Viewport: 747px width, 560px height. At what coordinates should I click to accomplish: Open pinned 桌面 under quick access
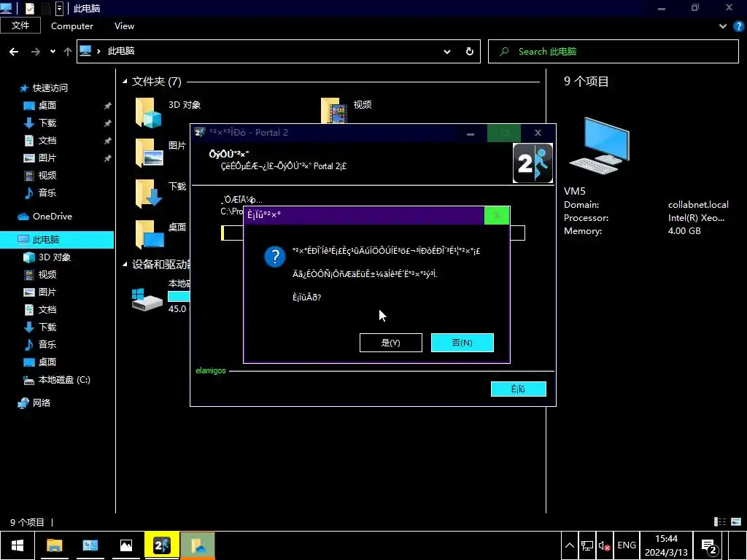pos(47,105)
